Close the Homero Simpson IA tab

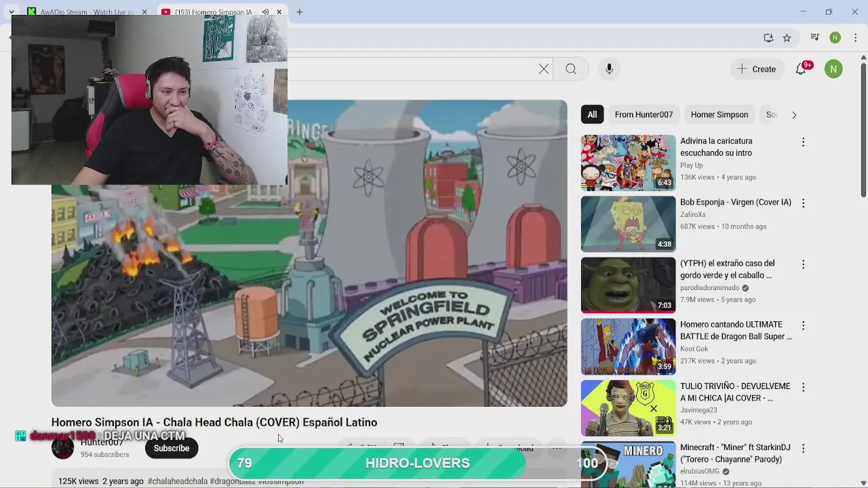coord(279,12)
